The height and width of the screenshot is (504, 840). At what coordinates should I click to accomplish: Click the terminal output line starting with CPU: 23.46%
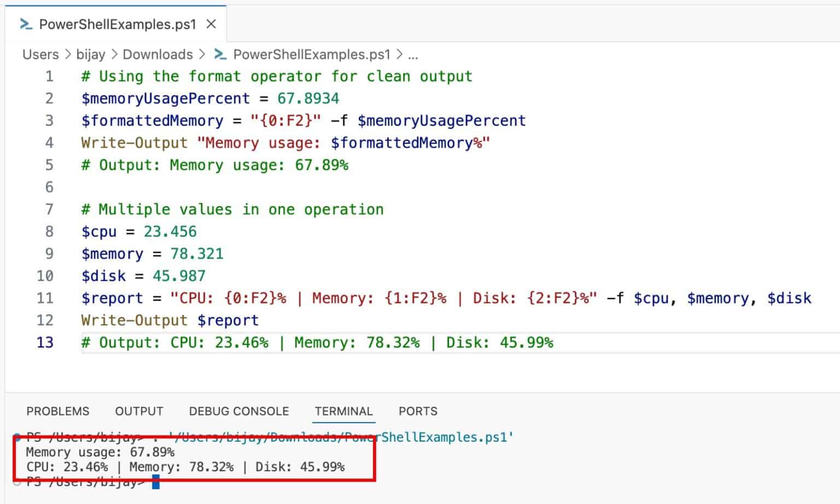click(185, 467)
